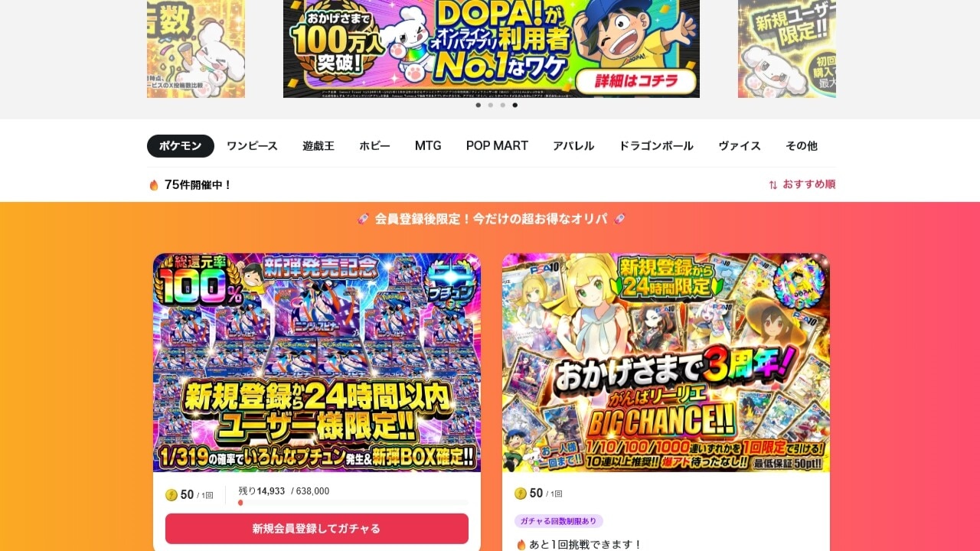
Task: Click the sort arrows icon beside おすすめ順
Action: (773, 184)
